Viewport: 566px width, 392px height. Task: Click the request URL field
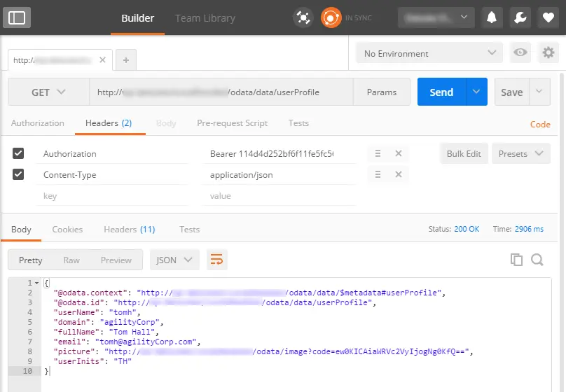point(221,92)
